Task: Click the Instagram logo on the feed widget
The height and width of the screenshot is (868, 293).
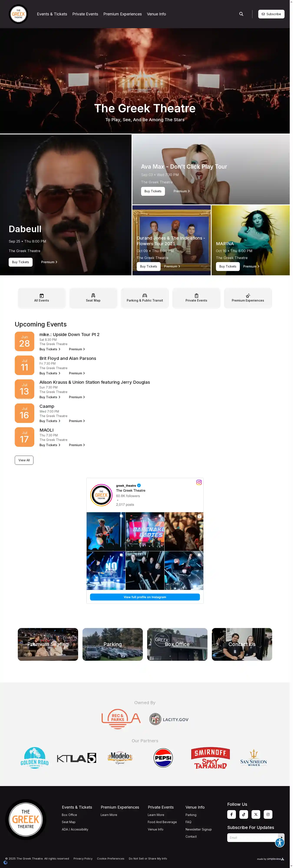Action: coord(199,482)
